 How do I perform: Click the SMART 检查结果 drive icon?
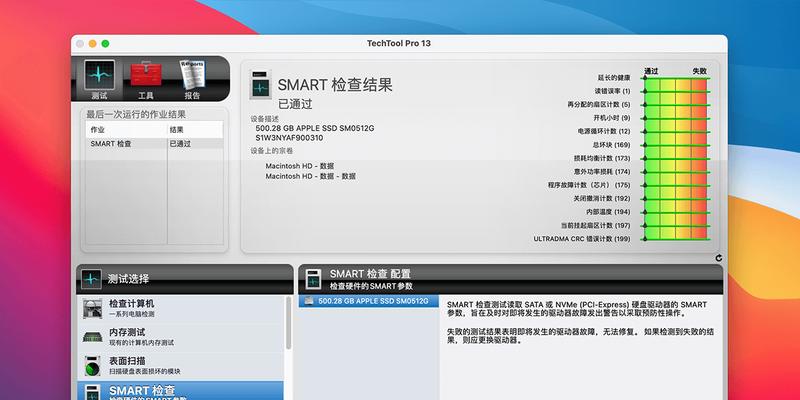coord(261,84)
